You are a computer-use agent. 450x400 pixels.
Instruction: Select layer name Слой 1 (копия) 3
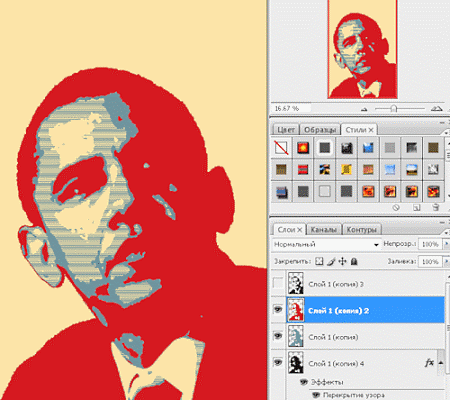click(x=336, y=284)
